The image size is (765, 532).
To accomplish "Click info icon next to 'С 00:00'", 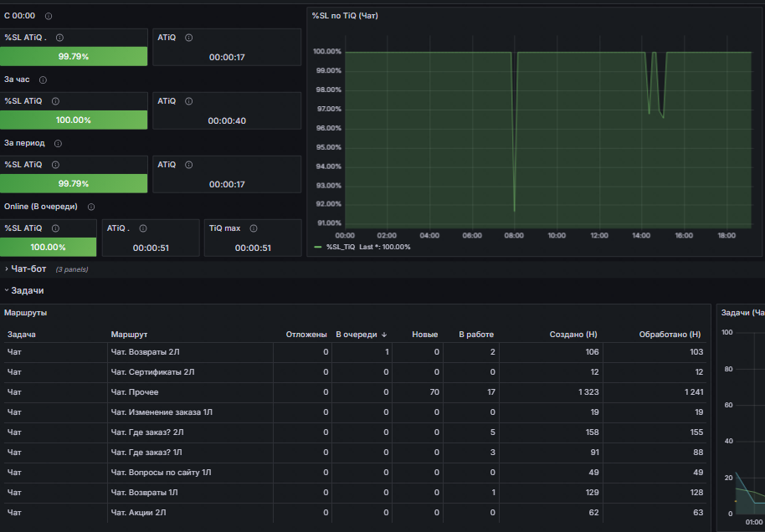I will [49, 16].
